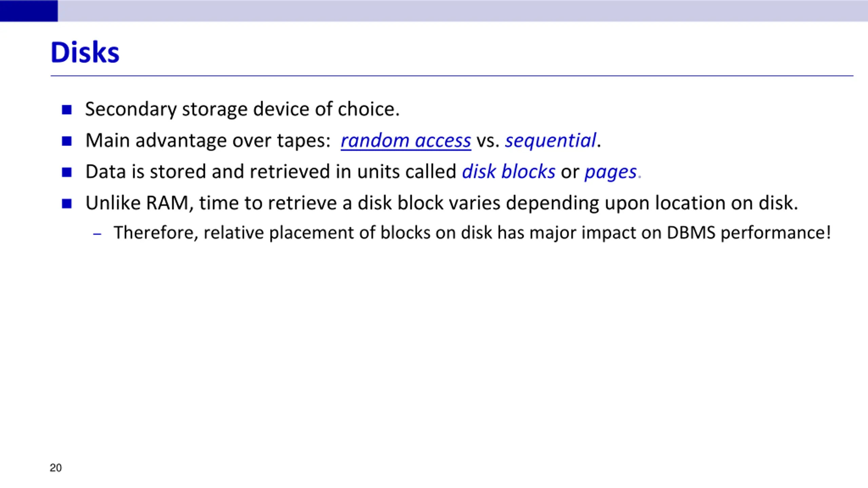Click the light lavender header bar
Image resolution: width=868 pixels, height=488 pixels.
pyautogui.click(x=463, y=11)
